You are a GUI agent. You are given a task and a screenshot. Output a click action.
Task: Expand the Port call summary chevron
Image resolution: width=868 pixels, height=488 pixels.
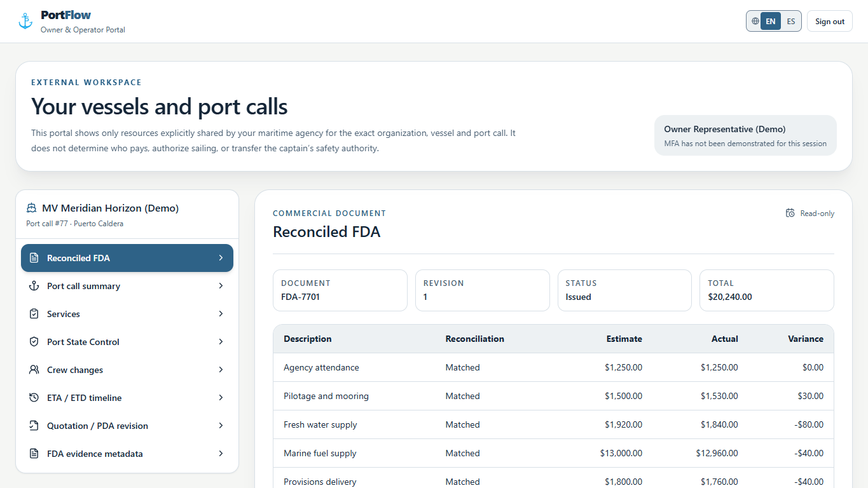coord(221,286)
